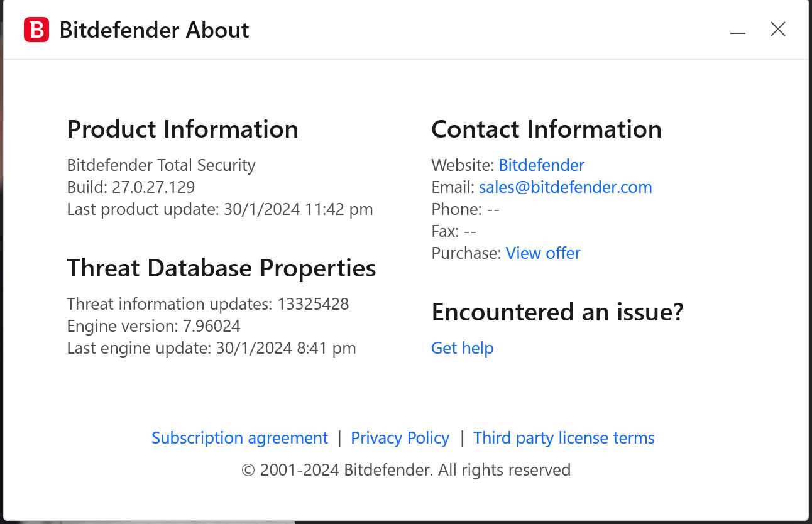Open the Subscription agreement link
The image size is (812, 524).
coord(239,438)
